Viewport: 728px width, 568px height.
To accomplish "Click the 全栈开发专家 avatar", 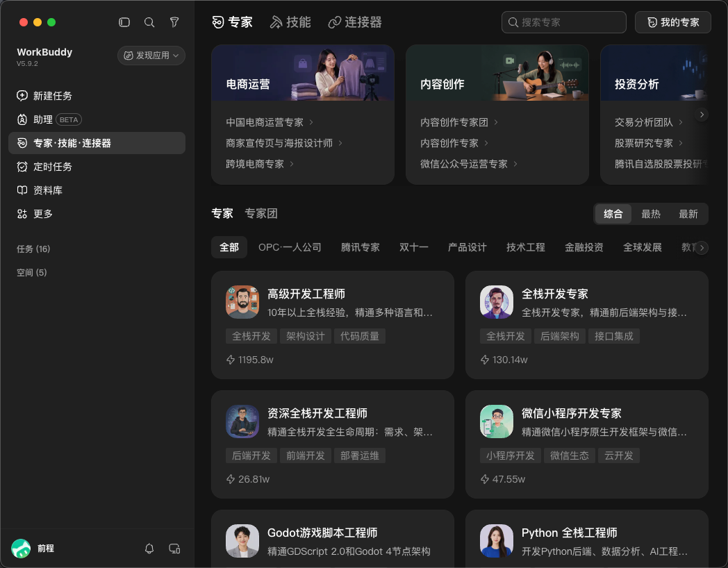I will click(x=496, y=302).
